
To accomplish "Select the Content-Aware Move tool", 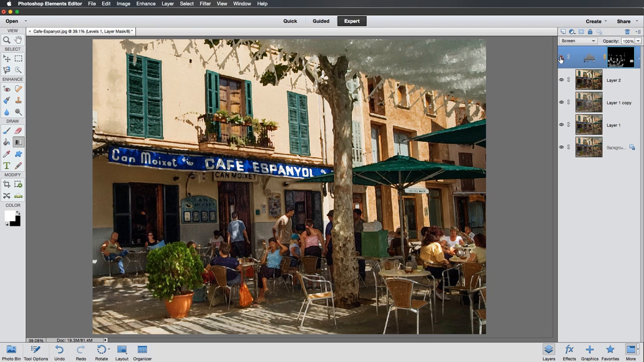I will tap(7, 196).
